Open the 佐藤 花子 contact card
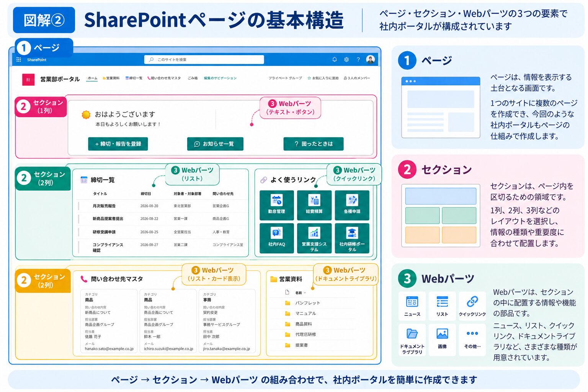The width and height of the screenshot is (588, 392). click(x=109, y=321)
